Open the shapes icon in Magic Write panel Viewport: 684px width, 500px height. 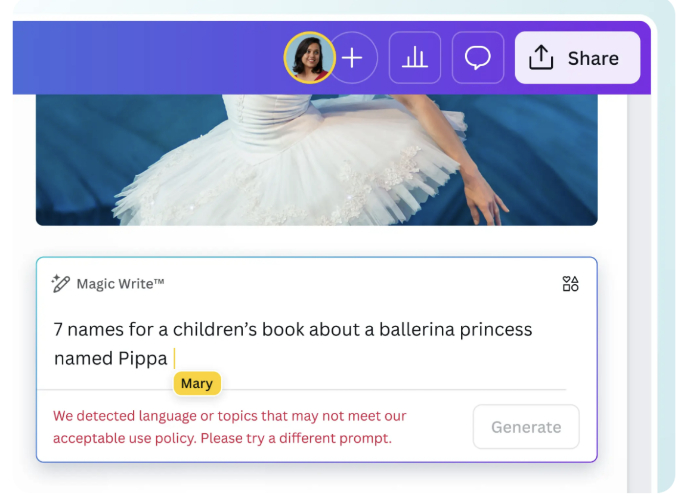click(x=570, y=284)
